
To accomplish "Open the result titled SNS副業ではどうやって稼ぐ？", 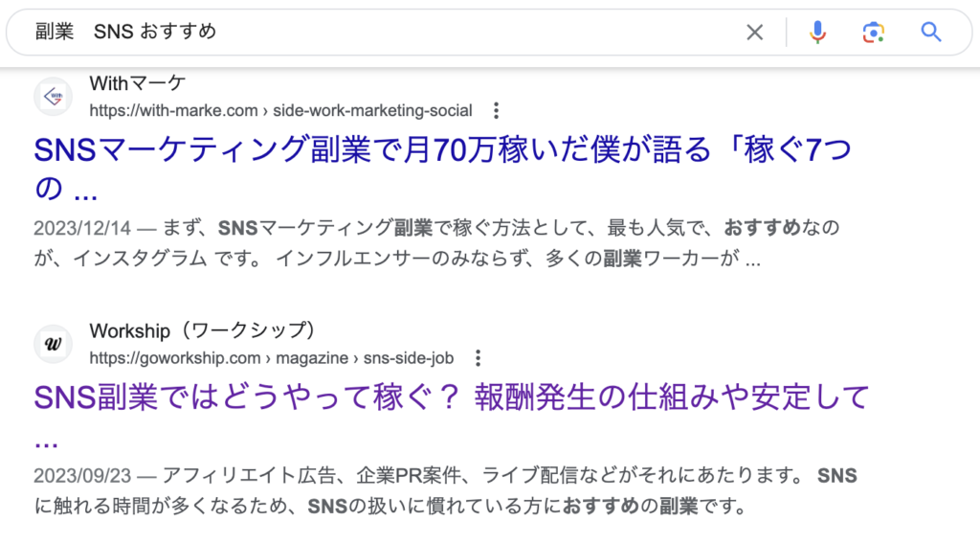I will pos(450,397).
